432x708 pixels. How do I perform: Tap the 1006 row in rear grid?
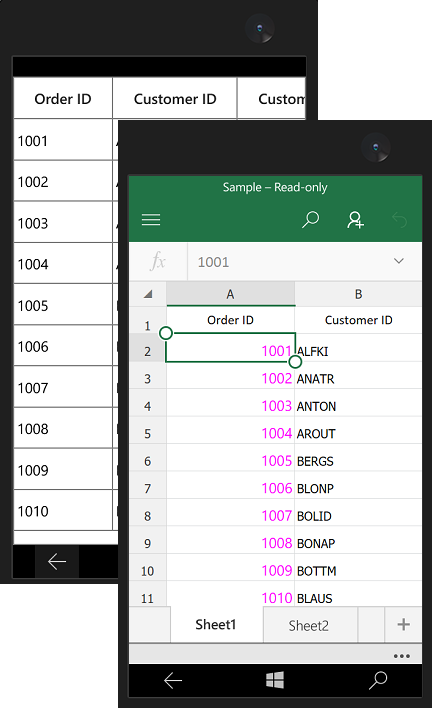(63, 345)
